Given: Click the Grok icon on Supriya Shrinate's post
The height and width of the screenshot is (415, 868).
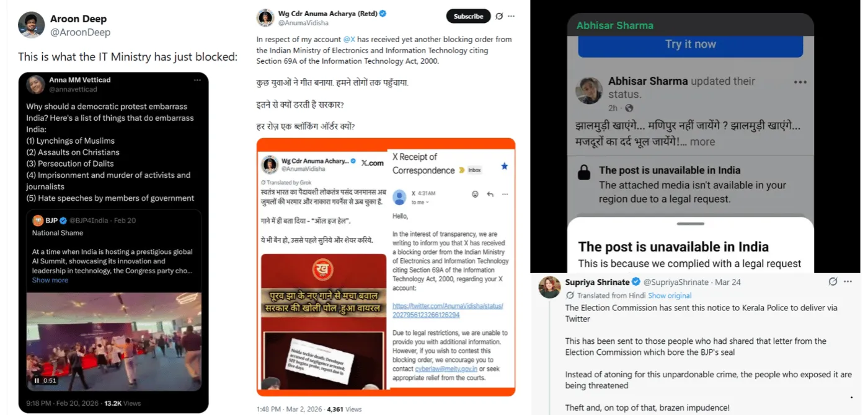Looking at the screenshot, I should tap(833, 282).
